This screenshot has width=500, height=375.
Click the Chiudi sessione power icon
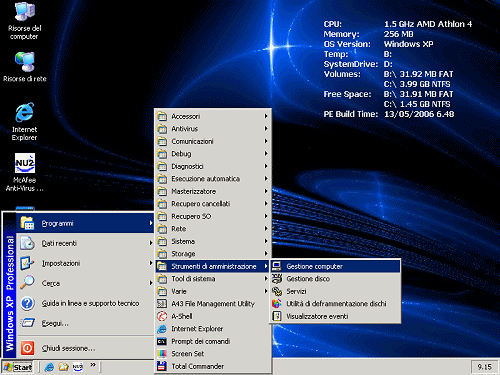click(27, 348)
